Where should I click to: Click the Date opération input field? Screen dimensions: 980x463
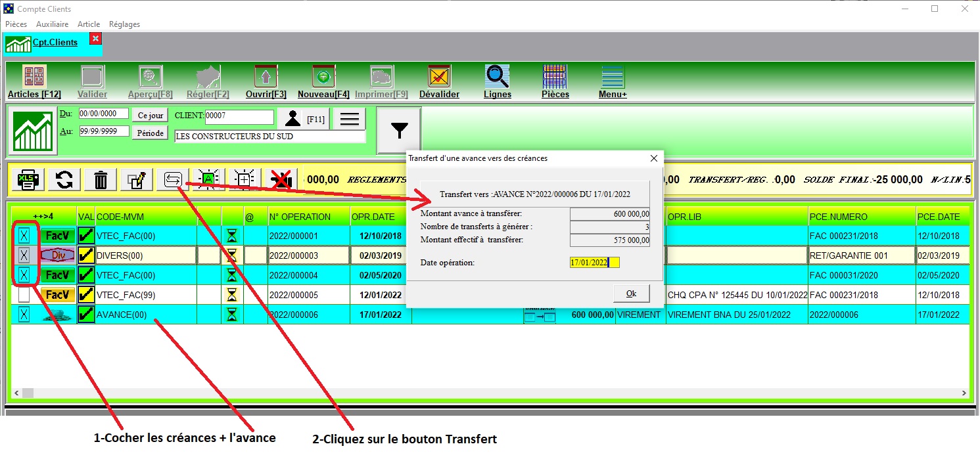click(x=594, y=263)
